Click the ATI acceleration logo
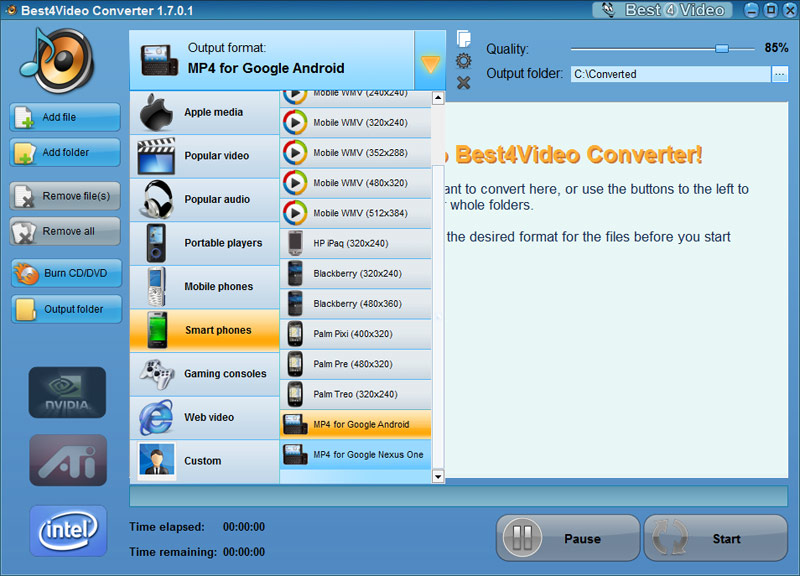 [68, 460]
